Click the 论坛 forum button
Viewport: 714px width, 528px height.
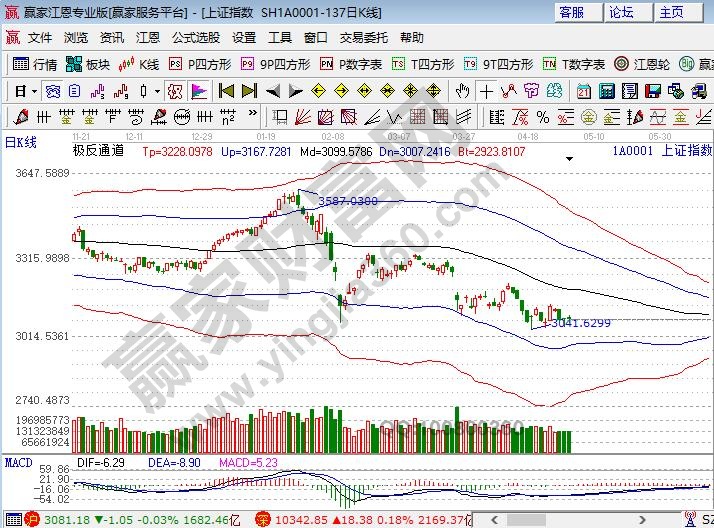(622, 12)
